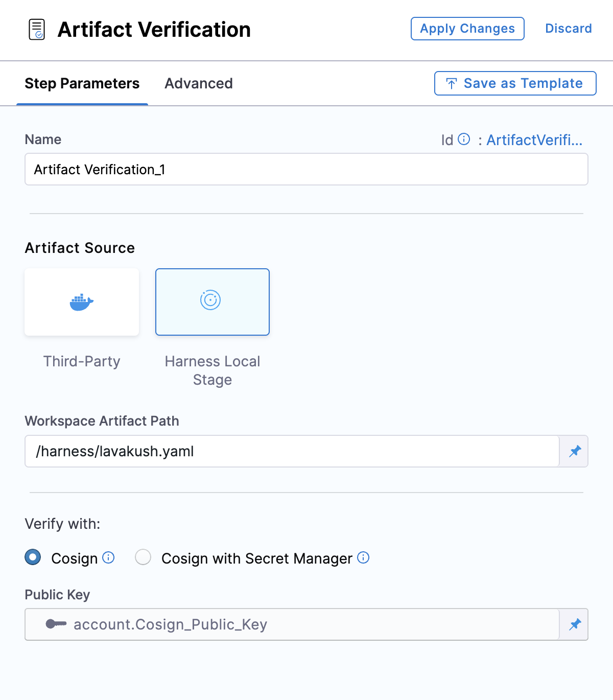This screenshot has width=613, height=700.
Task: Click info icon for Cosign with Secret Manager
Action: point(363,557)
